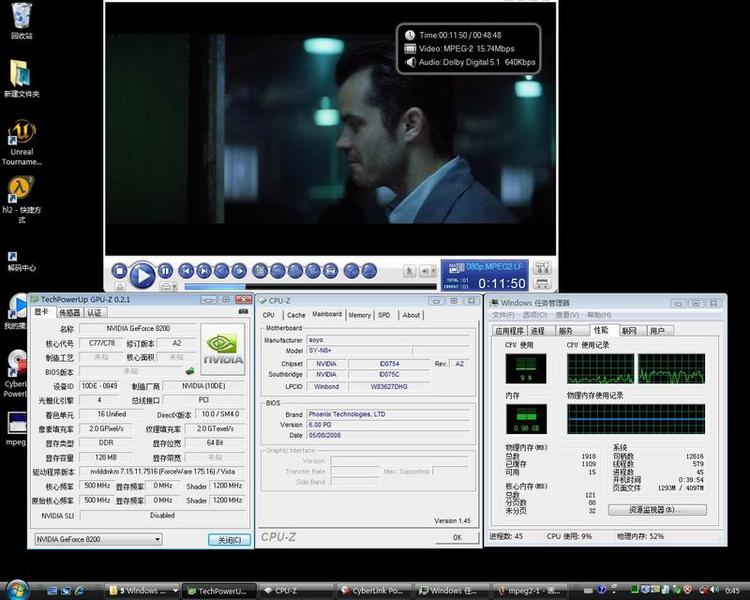Screen dimensions: 750x600
Task: Open the PowerDVD configuration button beside the time display
Action: click(x=542, y=267)
